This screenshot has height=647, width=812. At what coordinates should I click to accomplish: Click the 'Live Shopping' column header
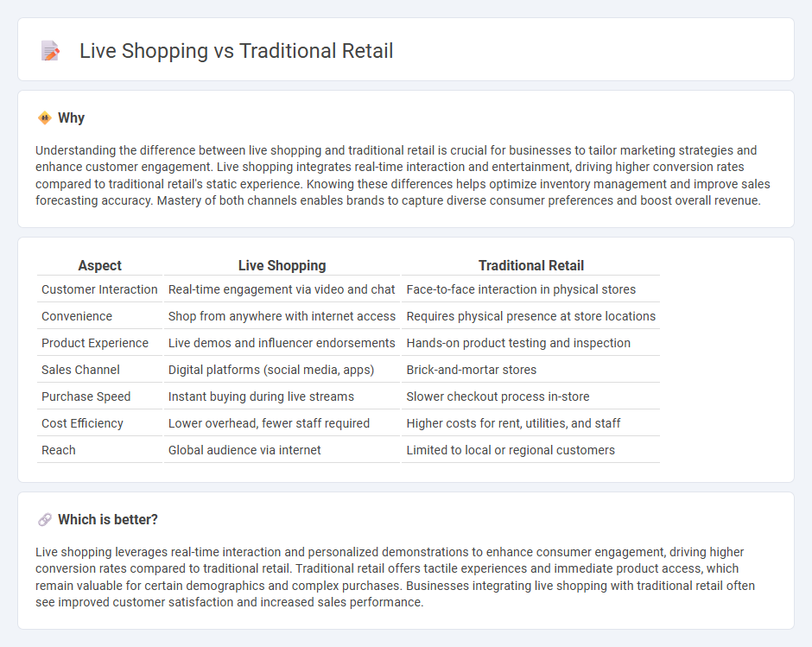(x=282, y=266)
